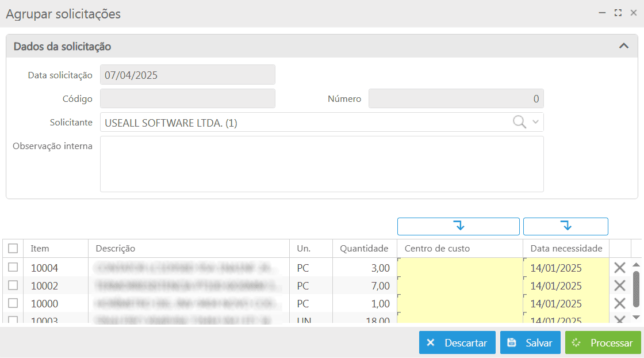Tick the checkbox for item 10000
This screenshot has height=358, width=644.
click(x=13, y=303)
